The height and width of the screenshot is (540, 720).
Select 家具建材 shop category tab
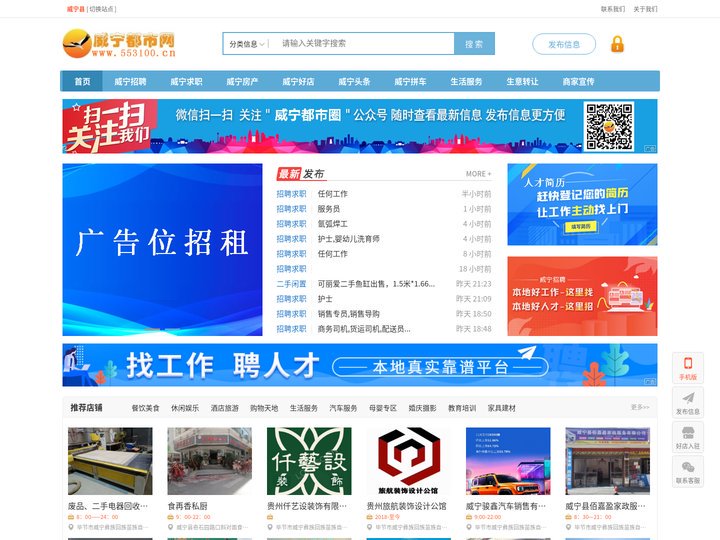[501, 408]
